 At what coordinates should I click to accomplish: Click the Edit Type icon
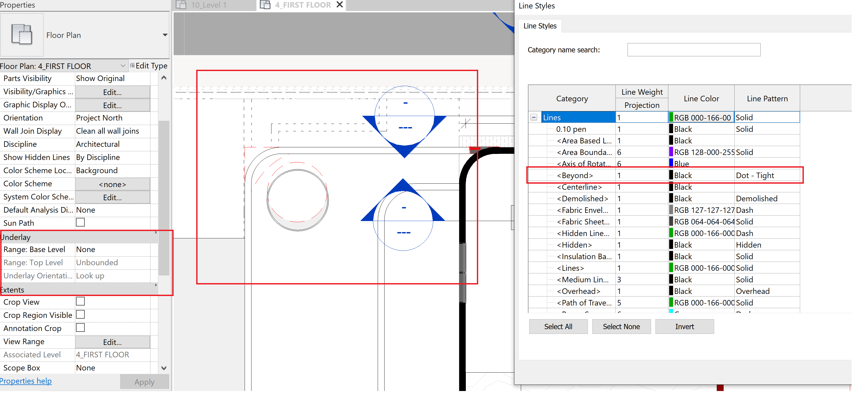pos(132,65)
